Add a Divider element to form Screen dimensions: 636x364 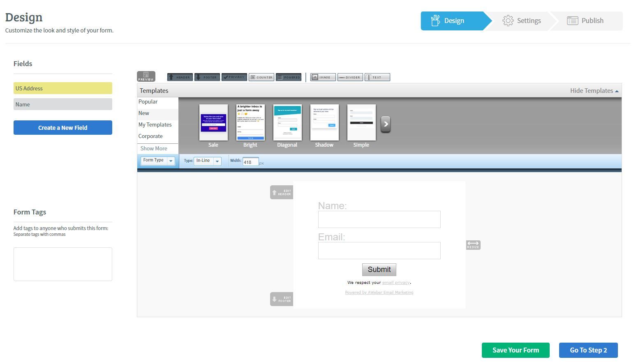point(350,77)
